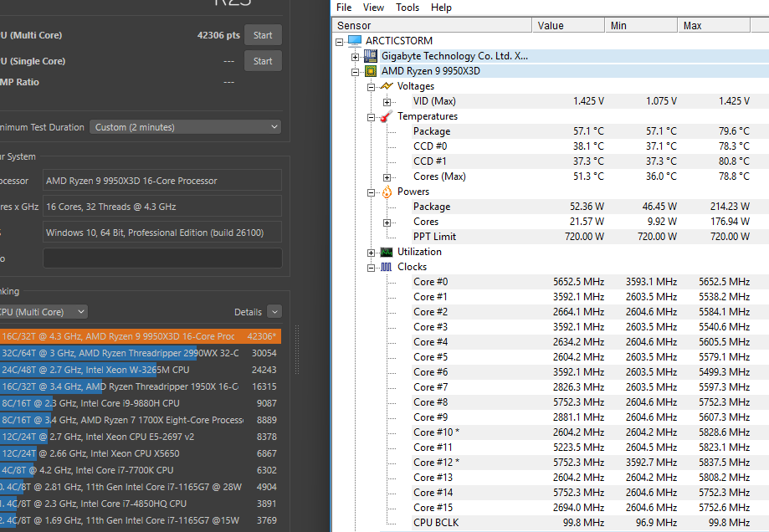Collapse the Clocks section
Screen dimensions: 769x532
pyautogui.click(x=372, y=268)
